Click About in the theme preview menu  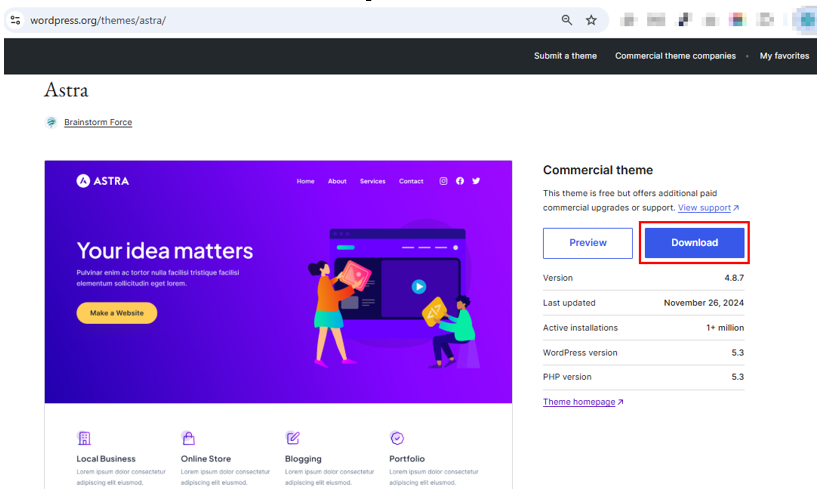point(337,181)
